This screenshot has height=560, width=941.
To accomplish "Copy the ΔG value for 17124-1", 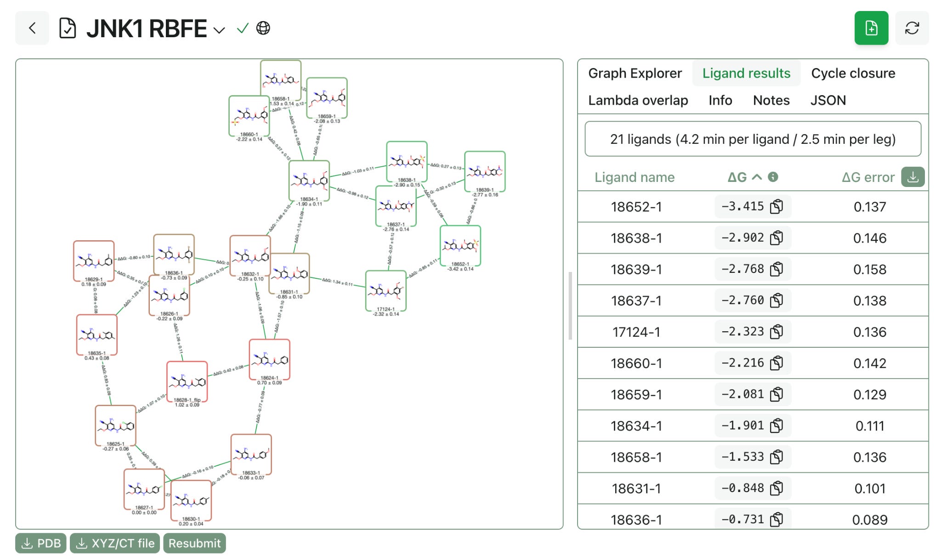I will pos(776,332).
